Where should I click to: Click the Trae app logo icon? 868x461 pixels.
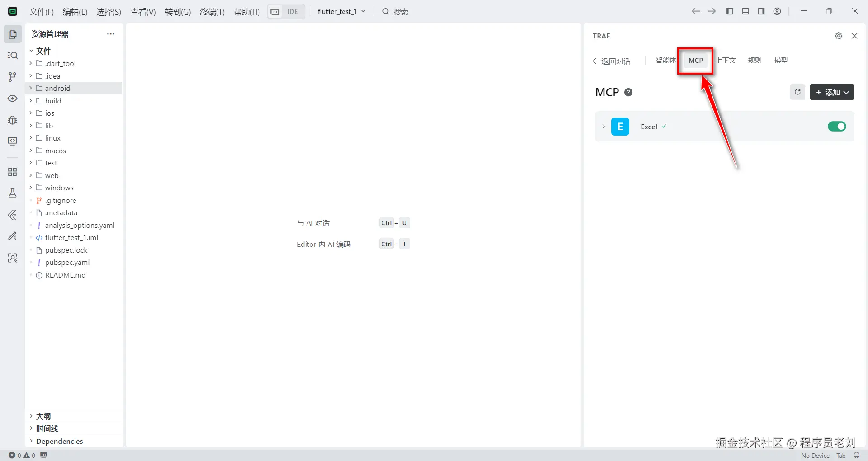(x=13, y=12)
